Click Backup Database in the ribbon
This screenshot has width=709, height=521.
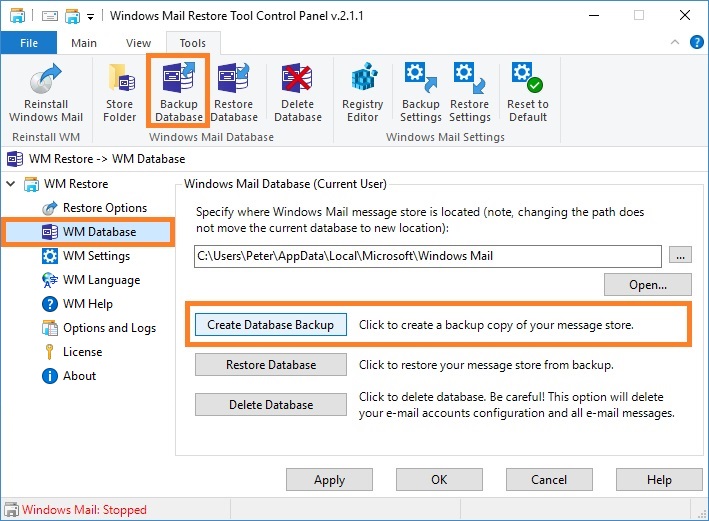tap(179, 93)
